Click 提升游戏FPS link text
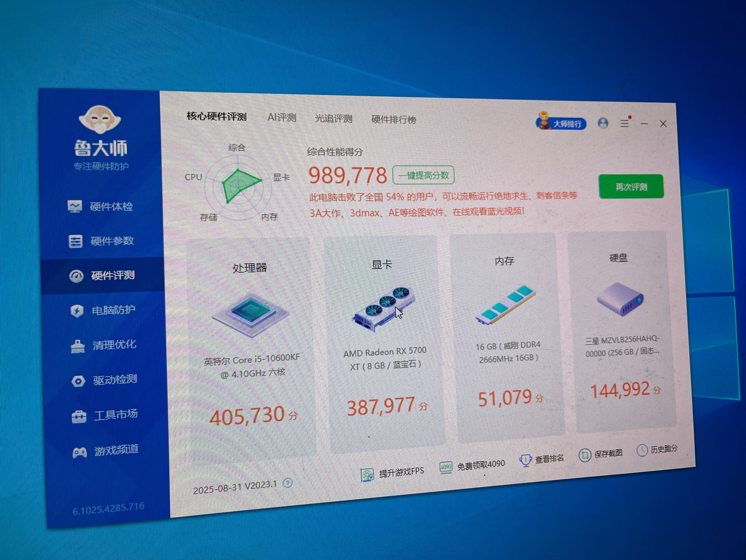The height and width of the screenshot is (560, 746). pos(401,472)
